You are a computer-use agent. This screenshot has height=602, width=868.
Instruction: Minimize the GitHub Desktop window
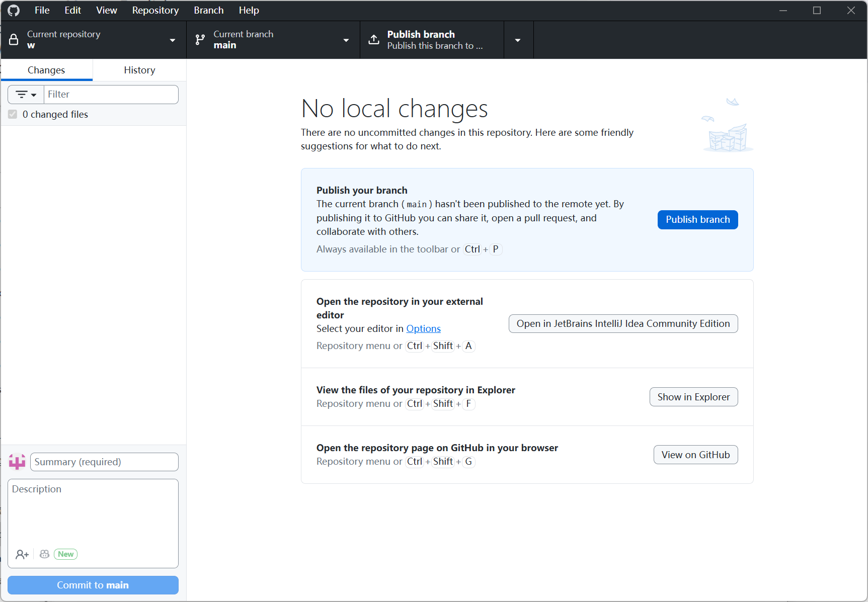(783, 10)
